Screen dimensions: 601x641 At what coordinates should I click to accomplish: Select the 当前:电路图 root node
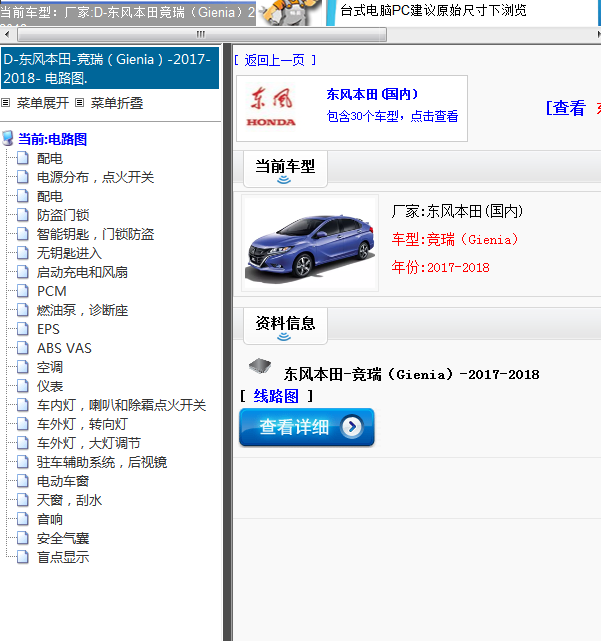tap(52, 139)
